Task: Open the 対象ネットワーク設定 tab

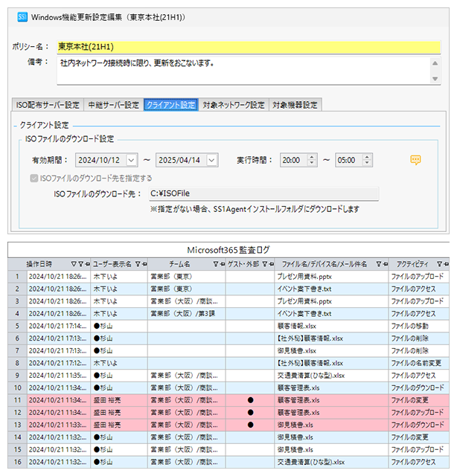Action: pos(234,105)
